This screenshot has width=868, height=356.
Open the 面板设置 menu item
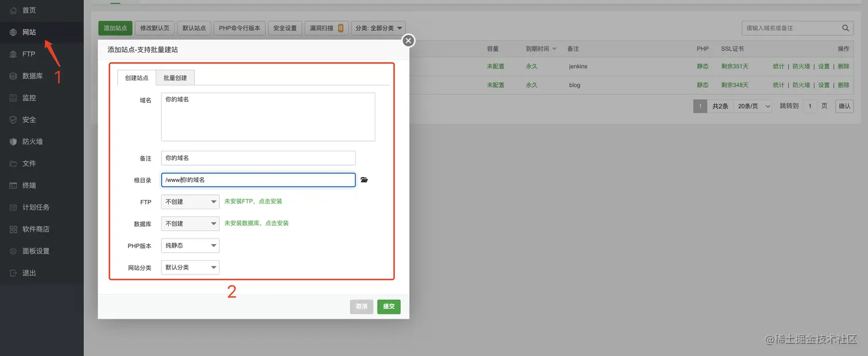[36, 251]
